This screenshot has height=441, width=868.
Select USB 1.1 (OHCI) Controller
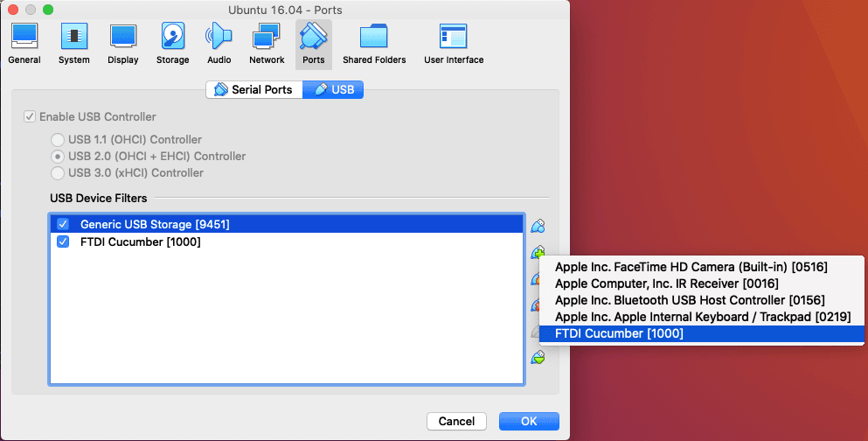pyautogui.click(x=58, y=140)
